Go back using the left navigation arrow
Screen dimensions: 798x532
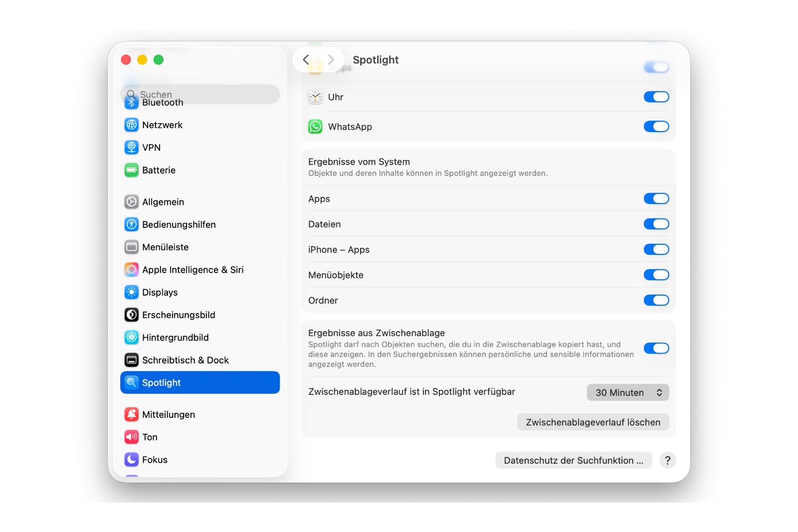pos(306,59)
